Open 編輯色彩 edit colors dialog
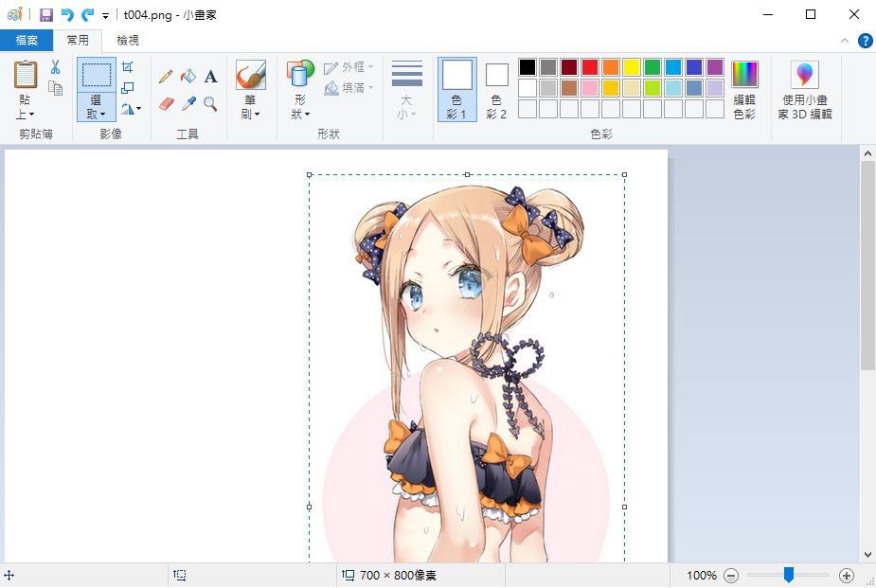 pyautogui.click(x=744, y=89)
